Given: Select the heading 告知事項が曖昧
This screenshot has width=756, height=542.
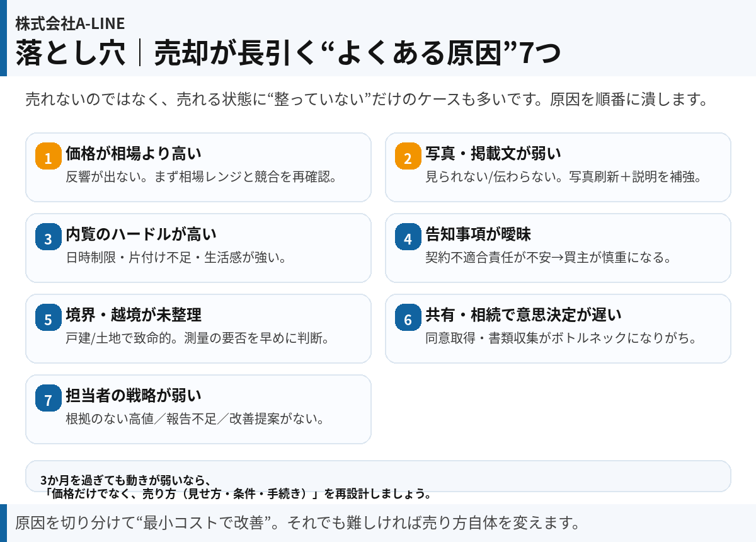Looking at the screenshot, I should point(478,234).
